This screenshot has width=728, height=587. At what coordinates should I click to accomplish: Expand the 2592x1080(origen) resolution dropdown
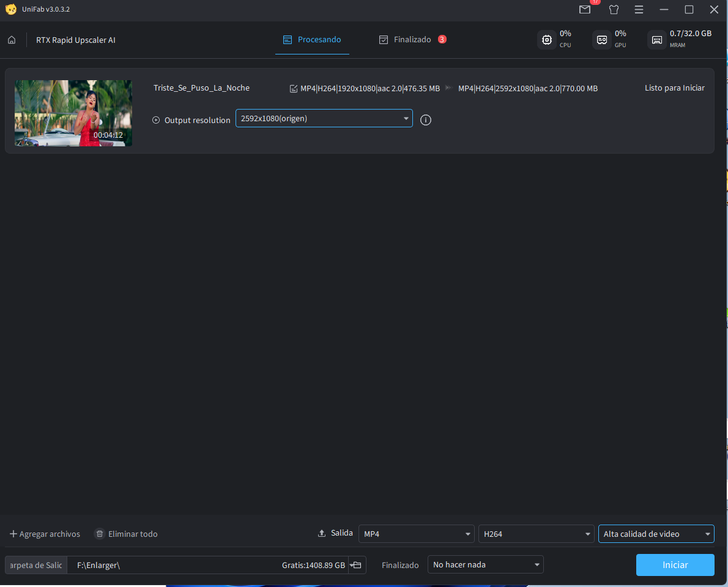point(324,119)
